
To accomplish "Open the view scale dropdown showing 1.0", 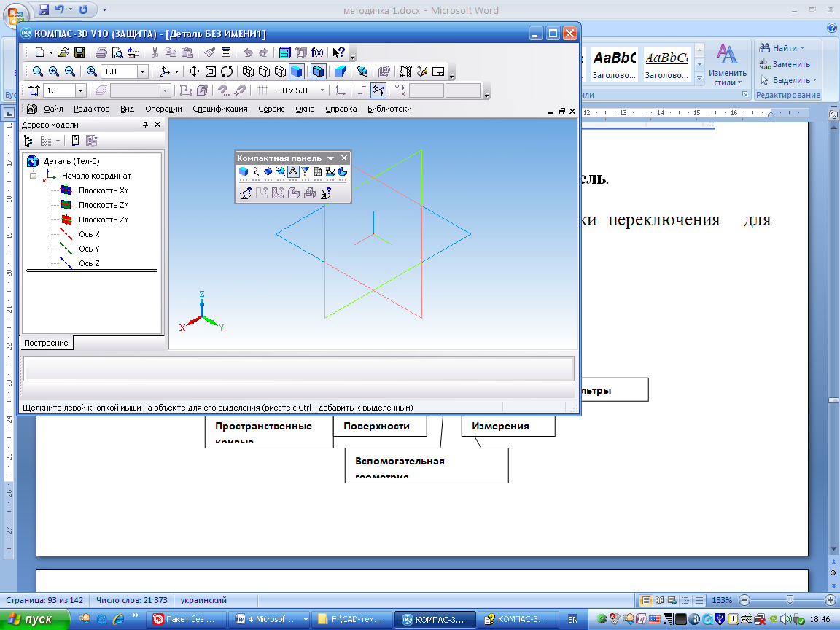I will 142,71.
